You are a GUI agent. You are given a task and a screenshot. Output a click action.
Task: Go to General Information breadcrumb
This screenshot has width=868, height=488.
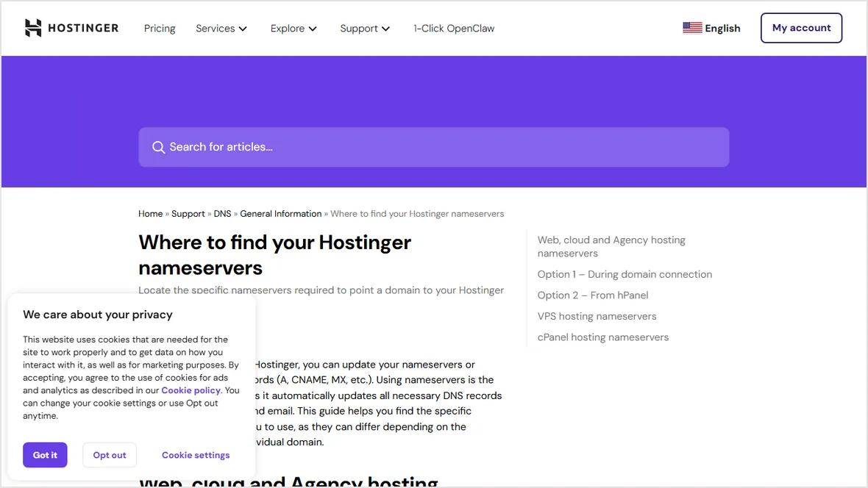point(281,214)
